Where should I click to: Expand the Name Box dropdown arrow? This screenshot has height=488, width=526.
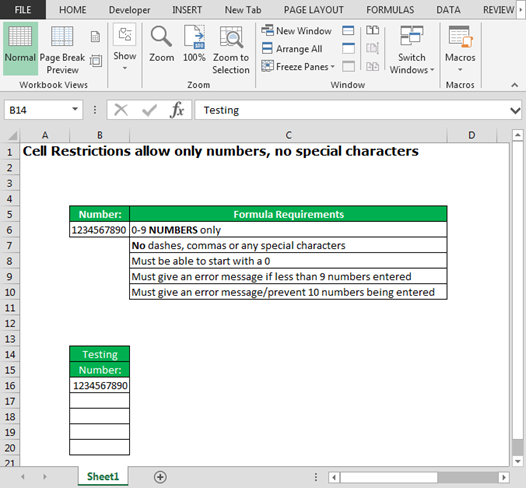tap(75, 109)
